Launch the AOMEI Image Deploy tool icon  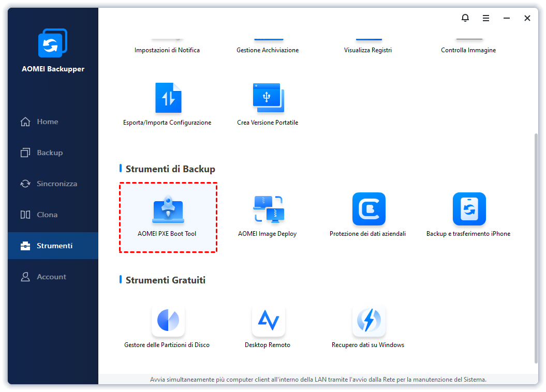[269, 209]
